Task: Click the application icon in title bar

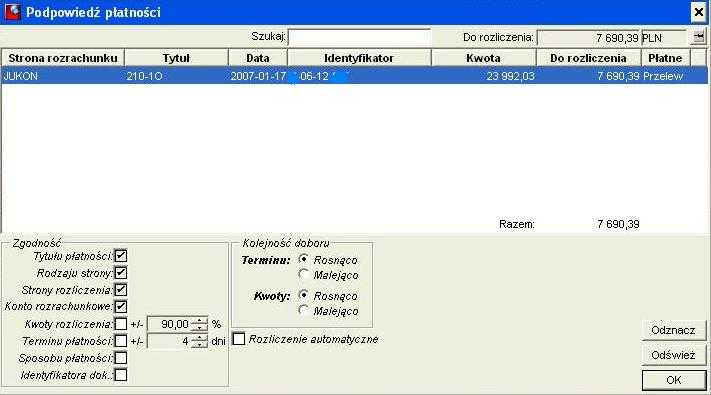Action: pyautogui.click(x=13, y=12)
